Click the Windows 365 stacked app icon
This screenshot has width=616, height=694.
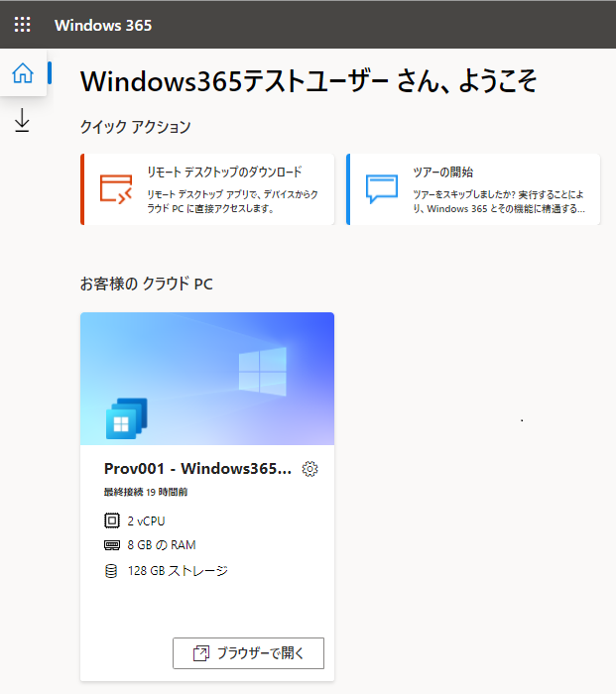click(x=127, y=418)
